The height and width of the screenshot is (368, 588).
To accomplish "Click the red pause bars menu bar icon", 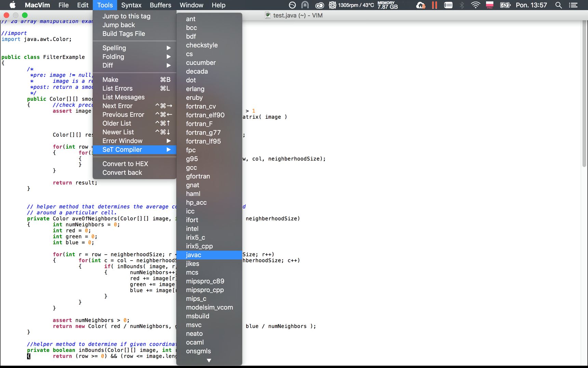I will (435, 5).
